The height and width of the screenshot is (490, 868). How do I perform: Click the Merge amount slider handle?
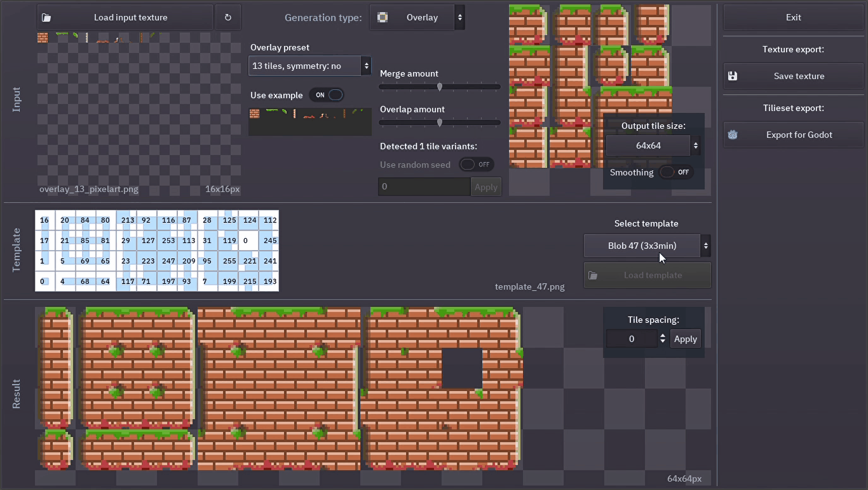click(x=440, y=87)
